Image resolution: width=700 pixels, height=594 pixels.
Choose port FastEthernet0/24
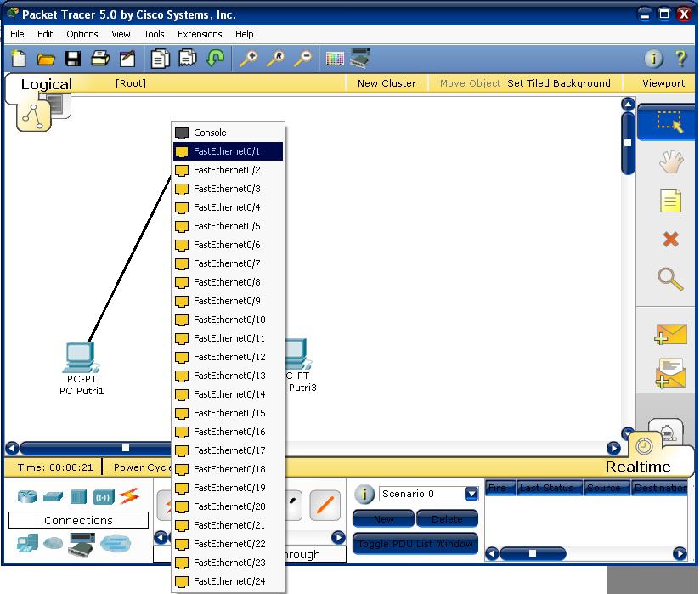[228, 581]
